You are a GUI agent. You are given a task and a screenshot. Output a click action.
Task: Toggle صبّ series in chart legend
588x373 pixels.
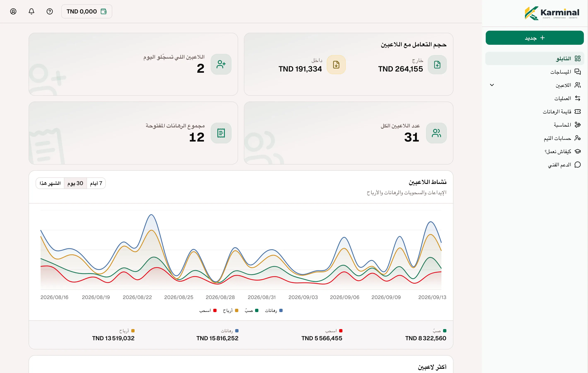click(252, 310)
